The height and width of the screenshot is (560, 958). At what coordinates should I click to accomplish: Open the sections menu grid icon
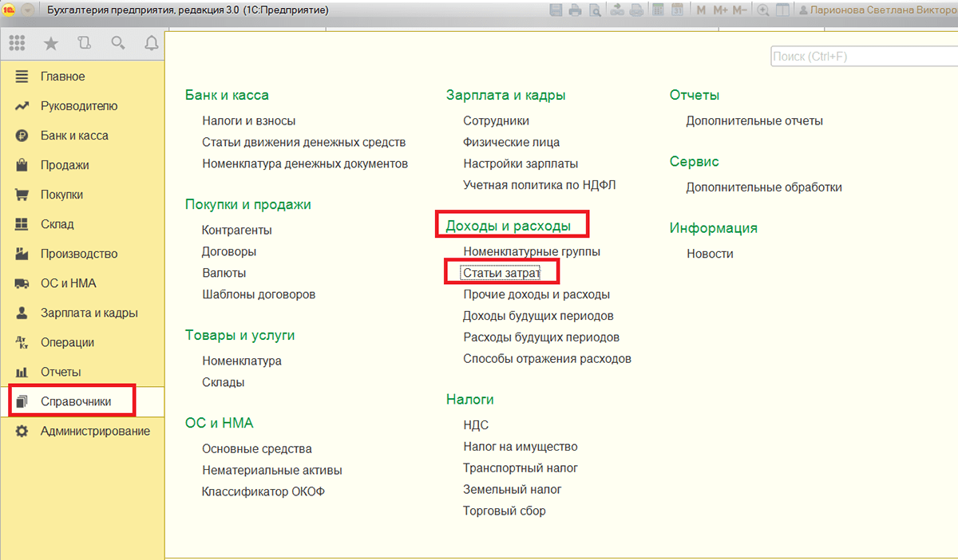[x=17, y=43]
